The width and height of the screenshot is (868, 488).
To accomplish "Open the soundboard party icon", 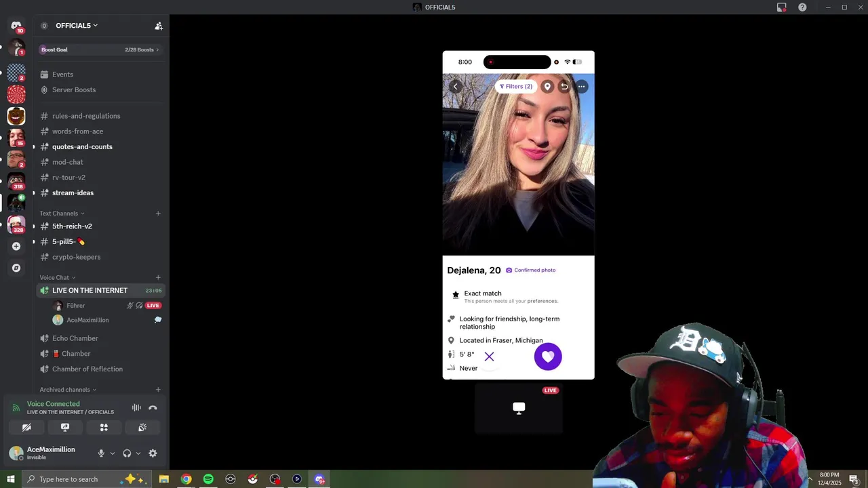I will point(142,428).
